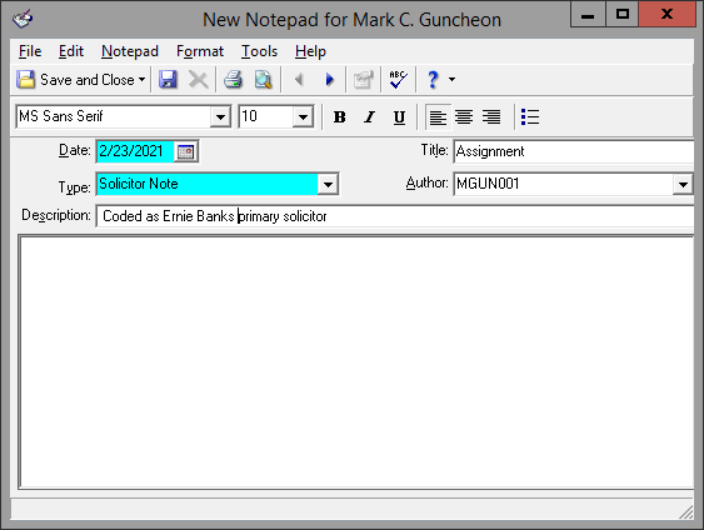Open the font name dropdown
The height and width of the screenshot is (530, 704).
click(220, 117)
